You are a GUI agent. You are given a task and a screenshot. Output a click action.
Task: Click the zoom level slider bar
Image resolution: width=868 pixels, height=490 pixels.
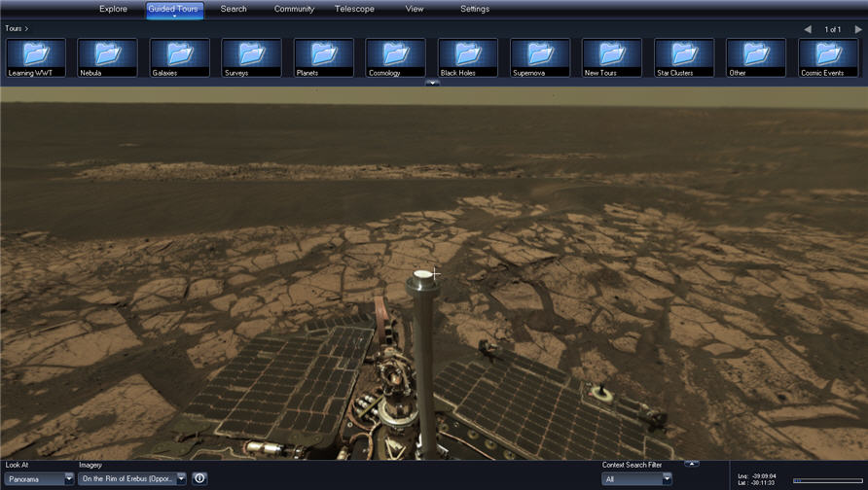pyautogui.click(x=828, y=480)
